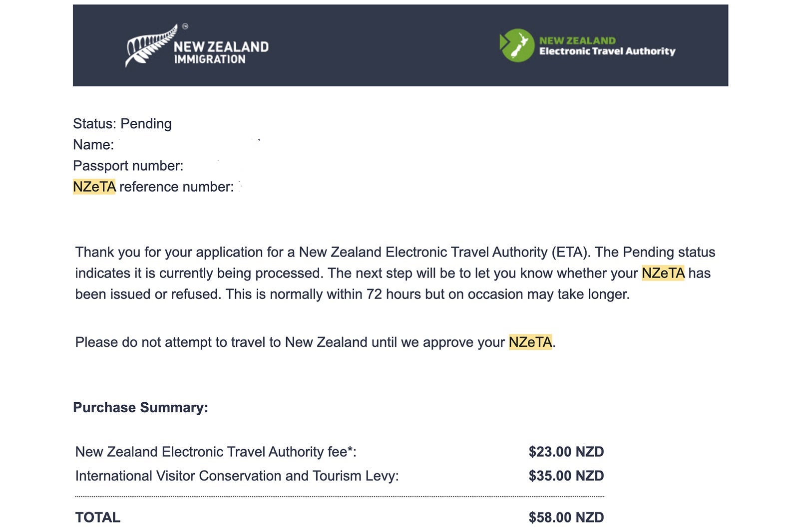
Task: Click the "Conservation and Tourism Levy" line item
Action: 237,476
